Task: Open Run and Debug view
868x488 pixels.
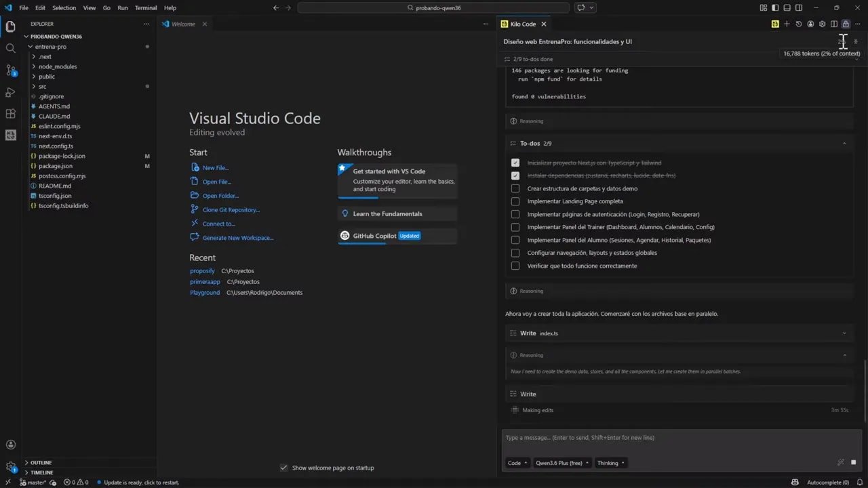Action: (x=10, y=91)
